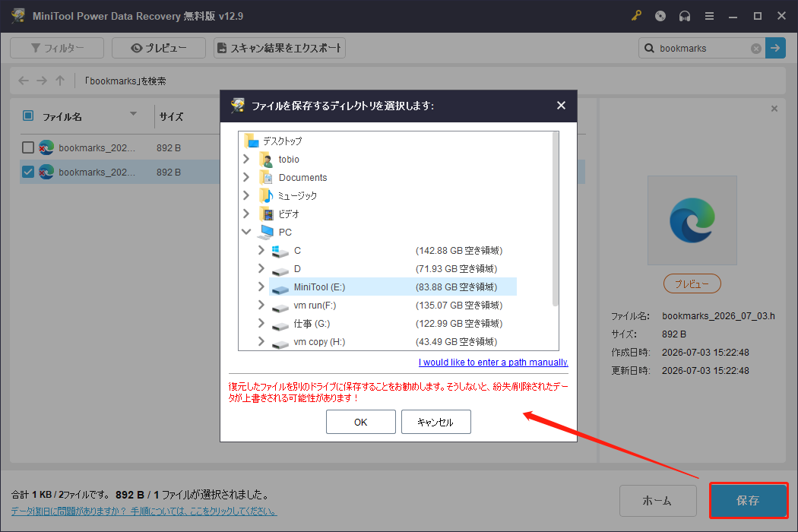Toggle the select-all header checkbox
This screenshot has height=532, width=798.
coord(28,116)
